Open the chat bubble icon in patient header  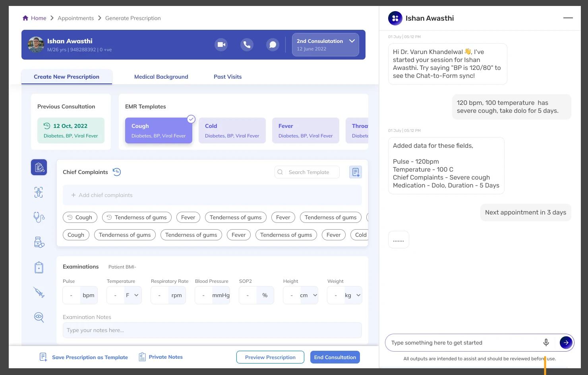[x=273, y=44]
